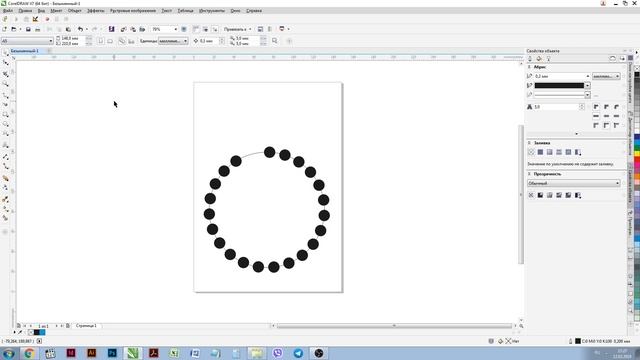Click the Export icon in toolbar
This screenshot has width=640, height=360.
pyautogui.click(x=133, y=29)
